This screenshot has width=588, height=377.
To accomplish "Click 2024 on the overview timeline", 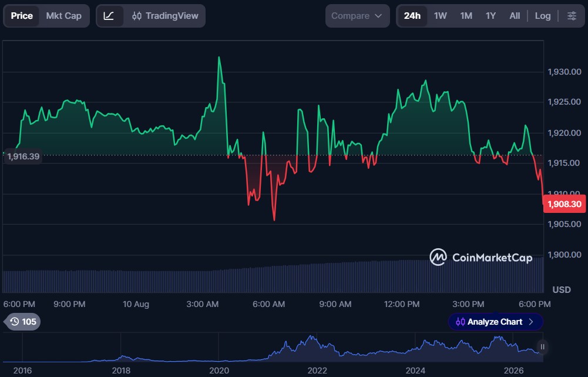I will [x=415, y=371].
